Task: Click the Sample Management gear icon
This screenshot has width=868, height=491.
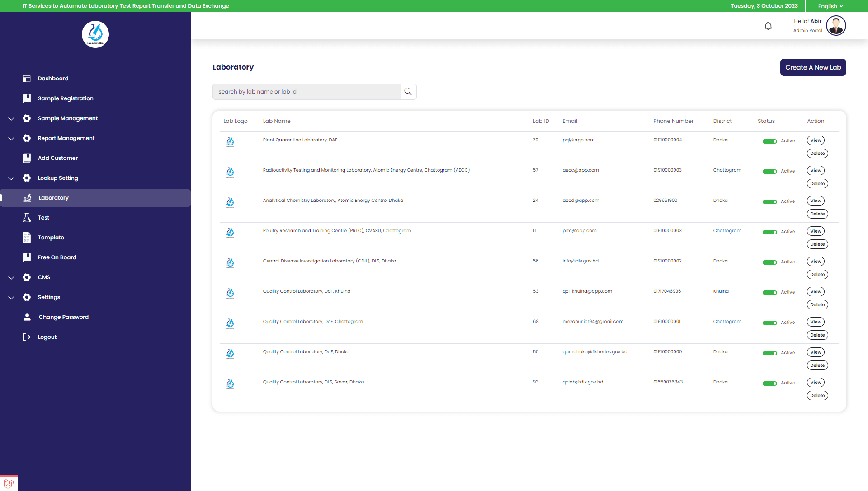Action: 27,118
